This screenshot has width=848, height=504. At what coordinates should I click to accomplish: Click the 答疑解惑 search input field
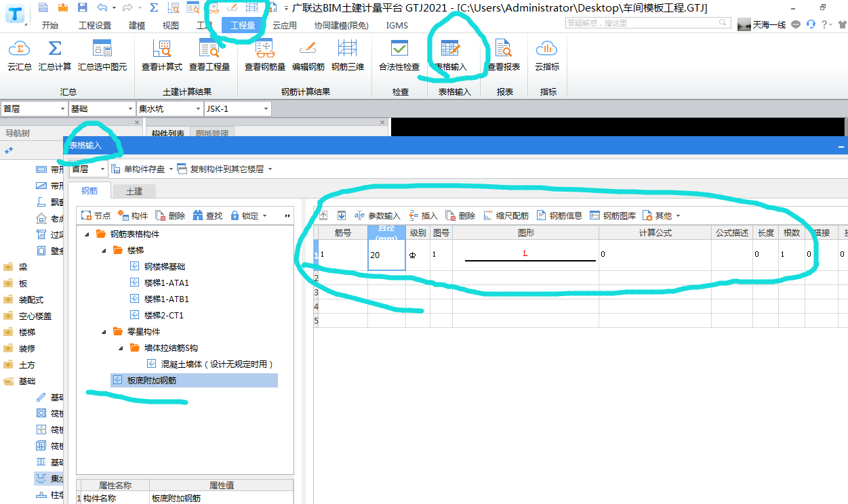pos(649,23)
